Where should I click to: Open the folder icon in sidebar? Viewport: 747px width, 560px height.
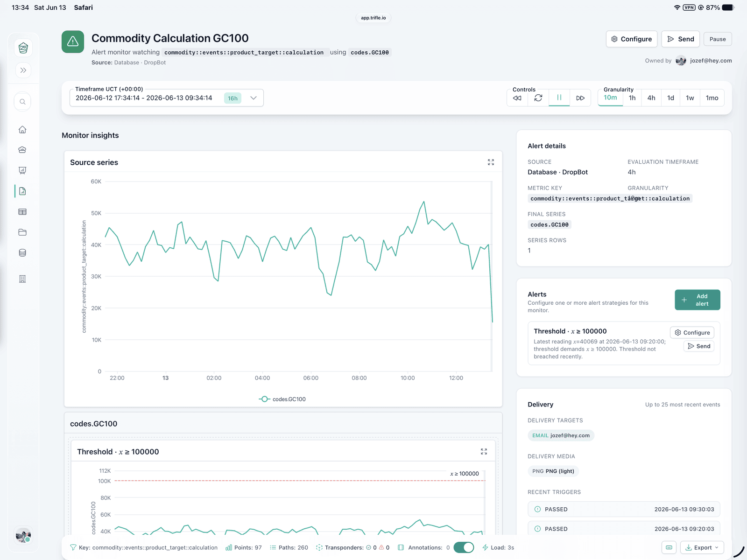(x=22, y=232)
